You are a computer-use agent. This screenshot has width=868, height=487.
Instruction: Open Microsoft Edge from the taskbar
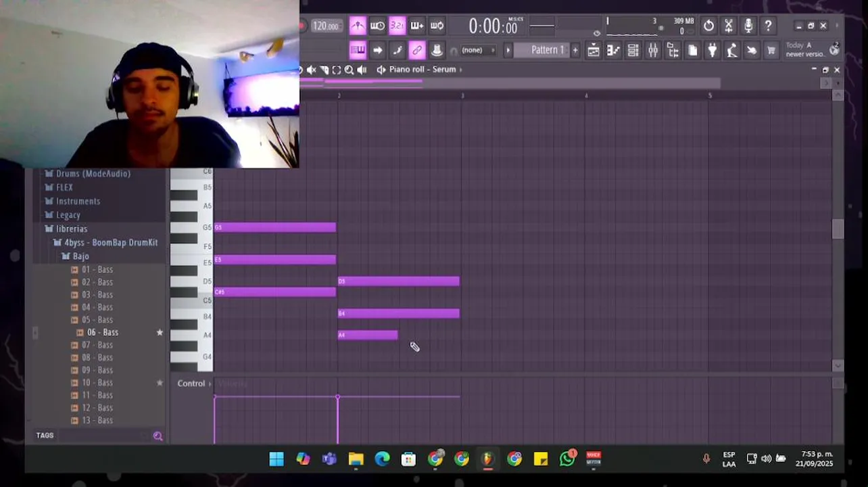tap(382, 459)
